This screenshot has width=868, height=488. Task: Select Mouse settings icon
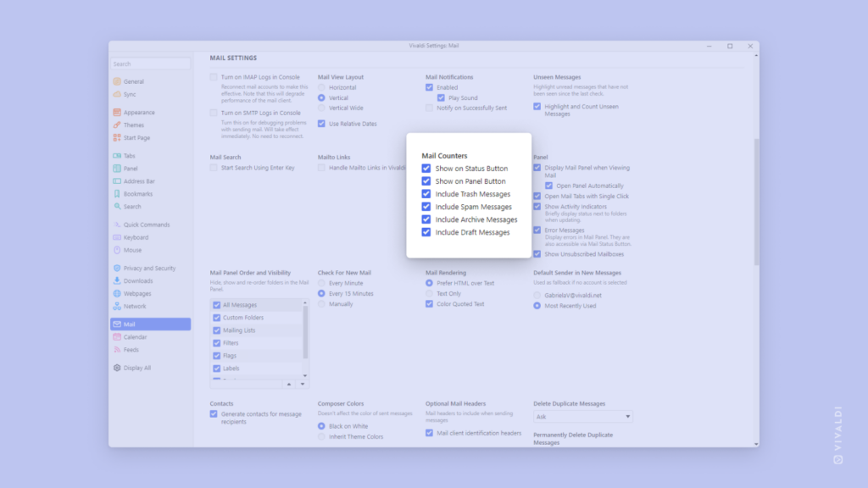[117, 250]
